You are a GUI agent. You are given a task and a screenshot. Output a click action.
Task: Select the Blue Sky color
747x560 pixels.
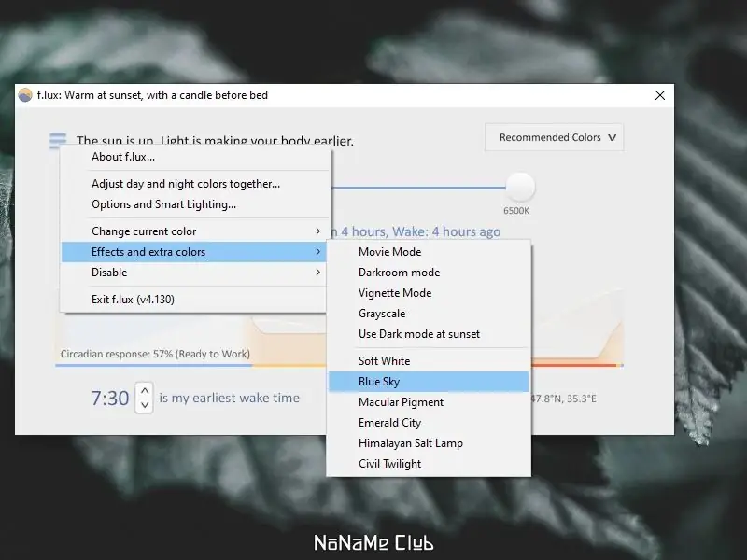pos(429,382)
